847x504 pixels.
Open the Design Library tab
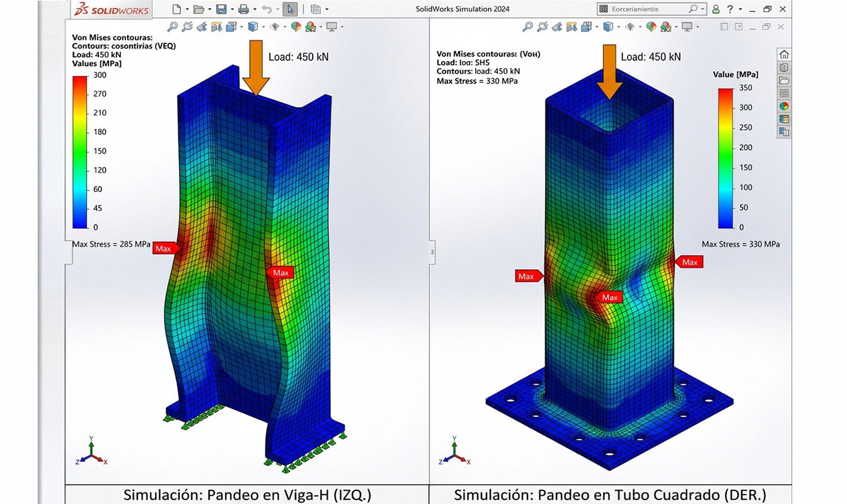point(784,67)
